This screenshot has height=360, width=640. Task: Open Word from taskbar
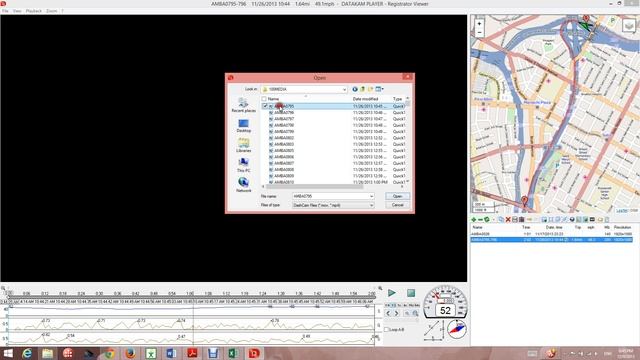(x=171, y=353)
